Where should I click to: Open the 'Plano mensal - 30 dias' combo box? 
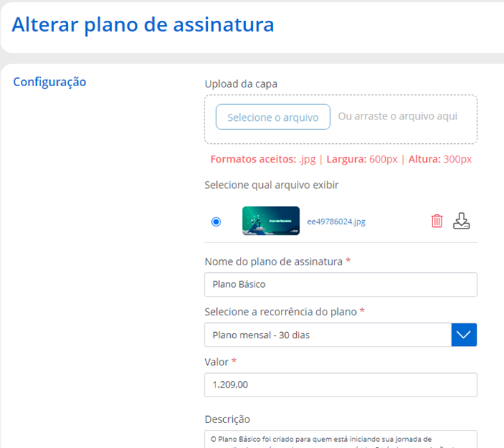327,335
